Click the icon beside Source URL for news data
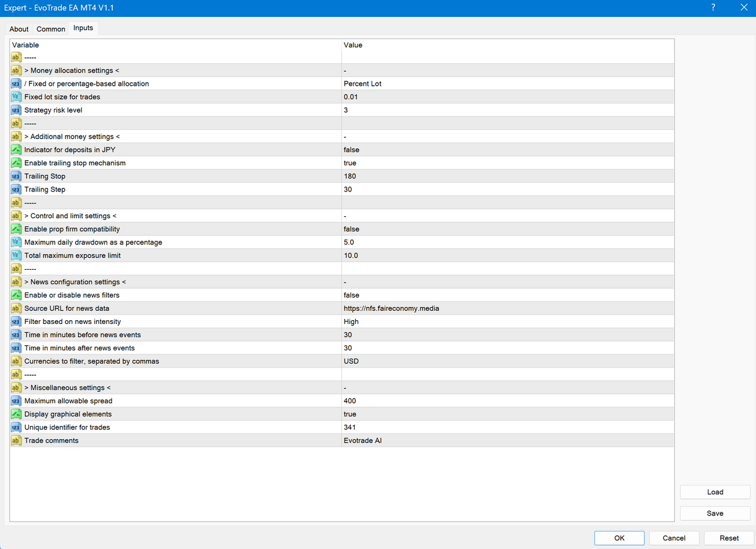This screenshot has height=549, width=756. tap(16, 309)
